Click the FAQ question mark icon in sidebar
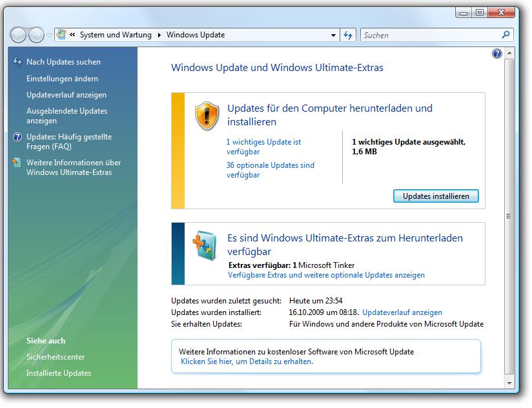532x408 pixels. 17,137
